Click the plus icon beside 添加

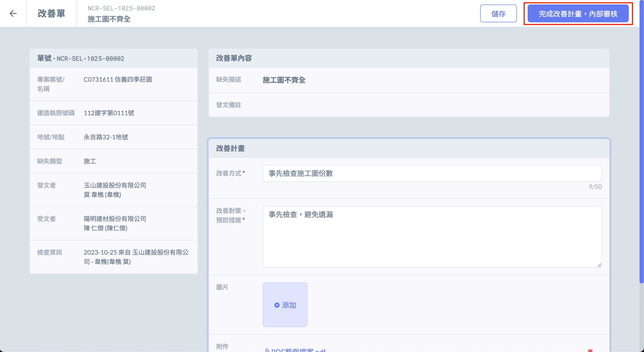(x=277, y=305)
